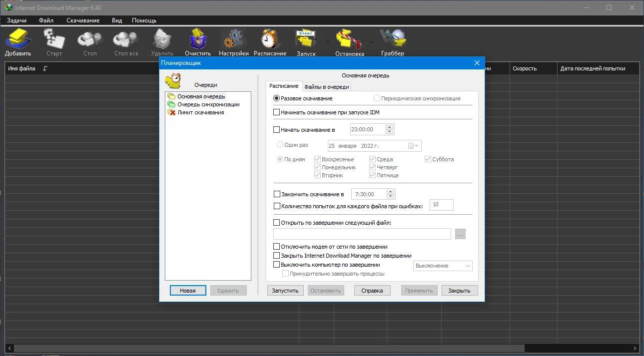Click the Применить button
This screenshot has width=644, height=356.
(x=419, y=291)
